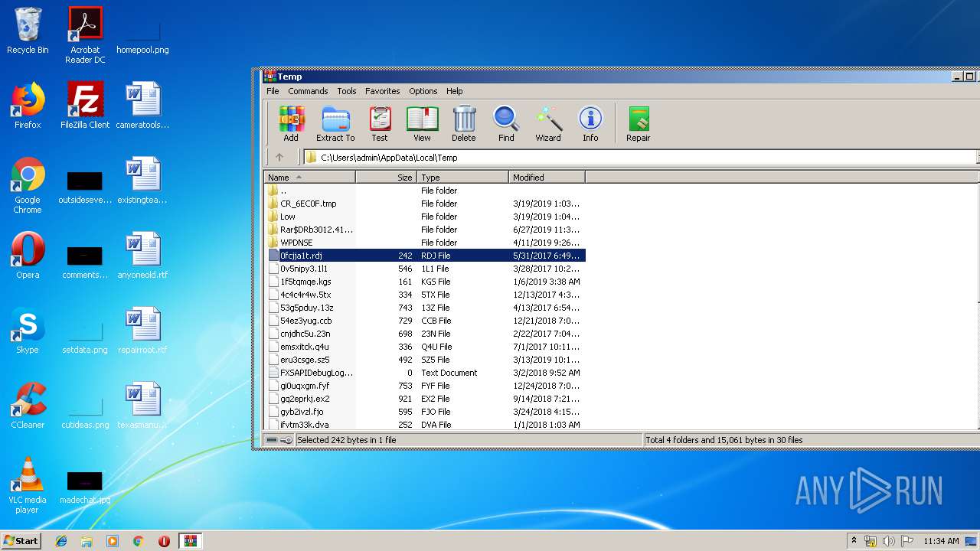Open the Commands menu
This screenshot has width=980, height=551.
click(x=308, y=91)
